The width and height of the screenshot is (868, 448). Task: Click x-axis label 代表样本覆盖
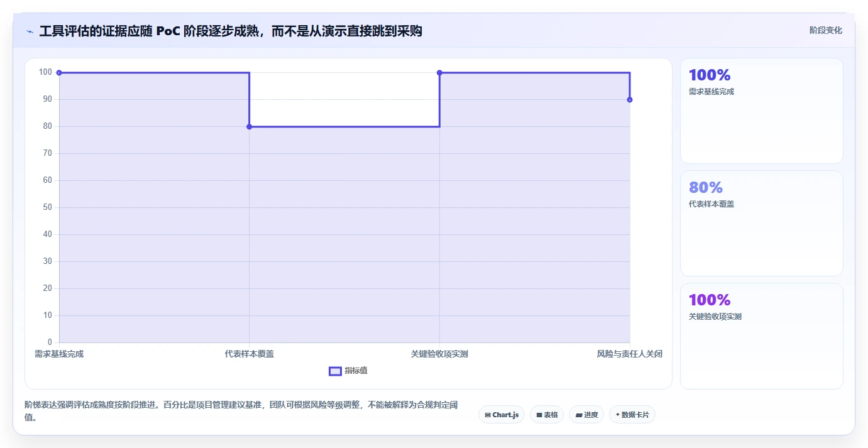pyautogui.click(x=250, y=354)
